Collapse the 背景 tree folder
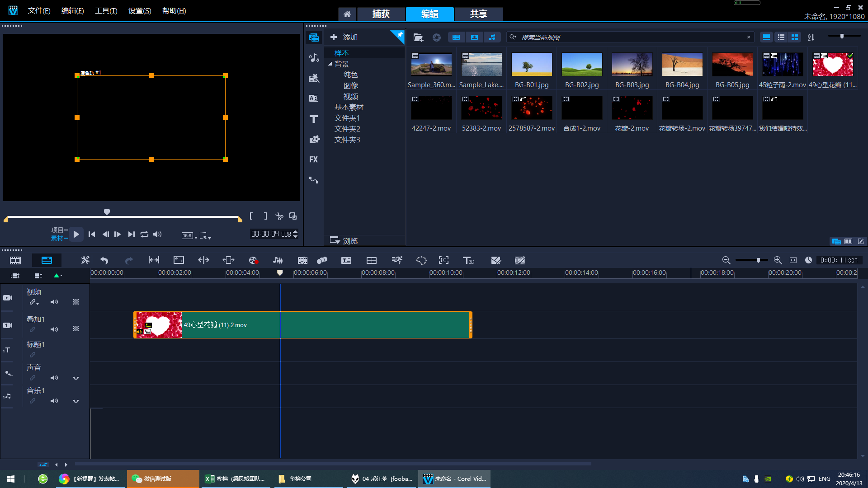Image resolution: width=868 pixels, height=488 pixels. tap(330, 64)
